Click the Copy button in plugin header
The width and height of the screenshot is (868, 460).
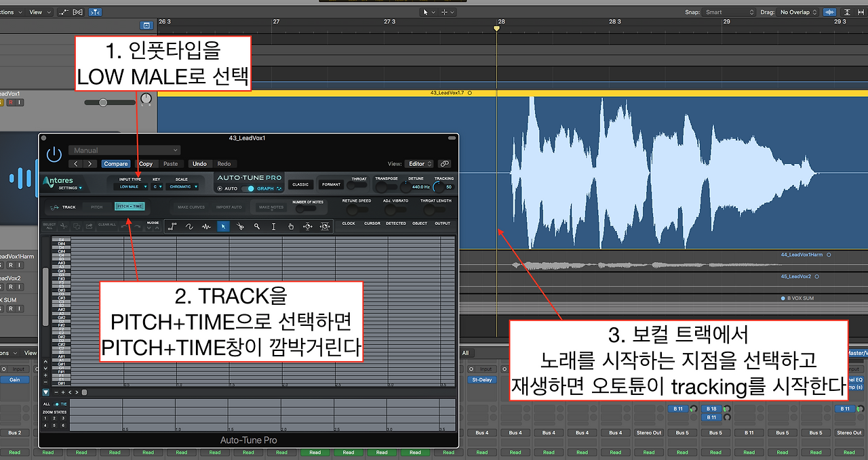click(146, 164)
